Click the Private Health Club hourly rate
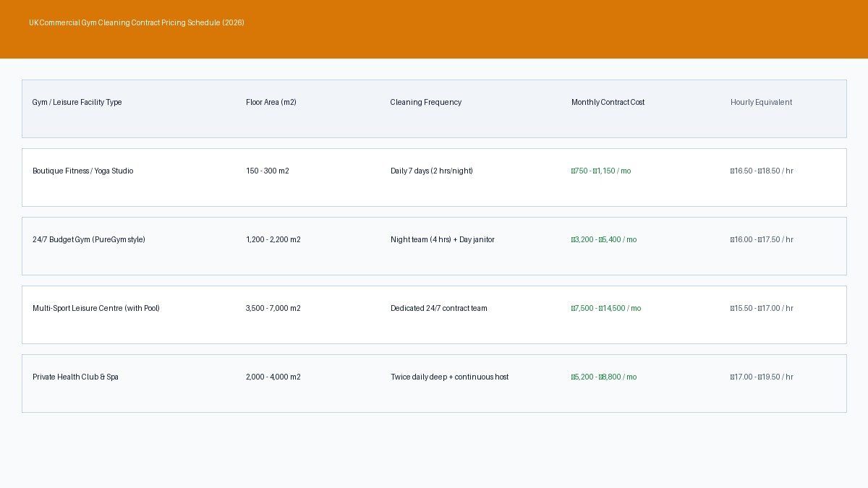 coord(762,377)
